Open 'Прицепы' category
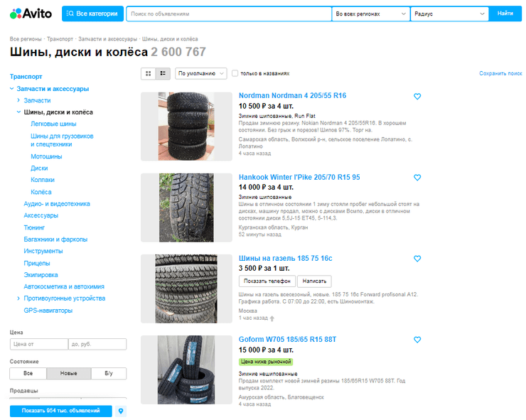This screenshot has width=526, height=420. click(x=37, y=263)
